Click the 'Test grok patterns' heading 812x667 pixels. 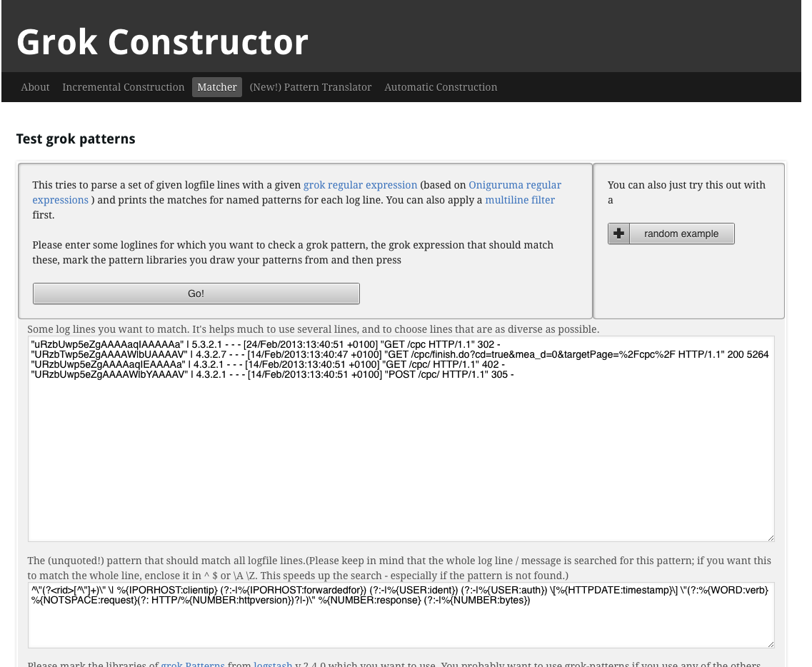76,139
